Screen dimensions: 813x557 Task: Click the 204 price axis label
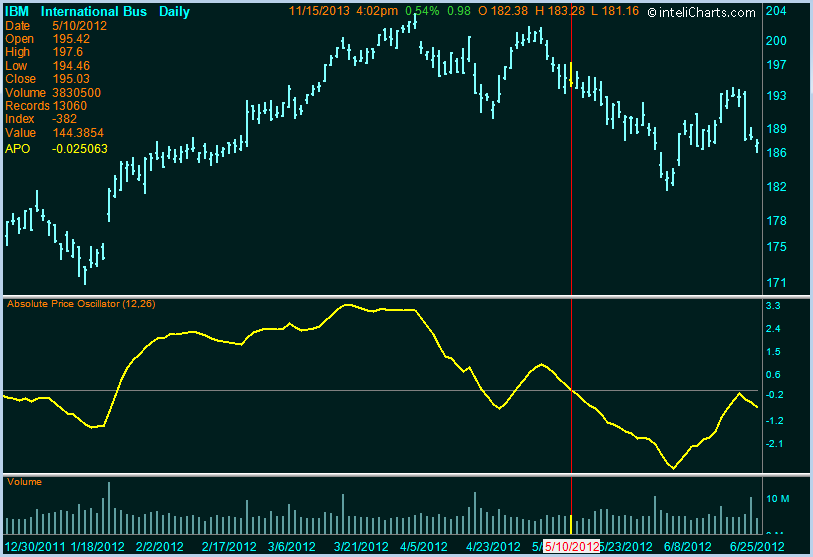[x=776, y=11]
